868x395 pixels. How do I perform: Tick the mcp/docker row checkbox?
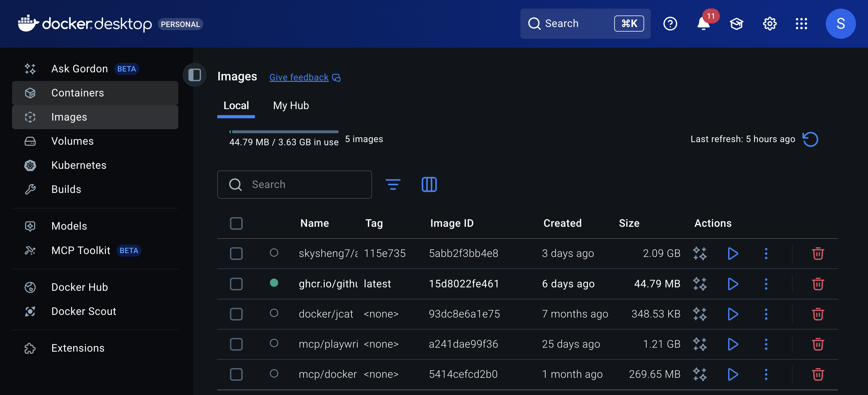236,374
